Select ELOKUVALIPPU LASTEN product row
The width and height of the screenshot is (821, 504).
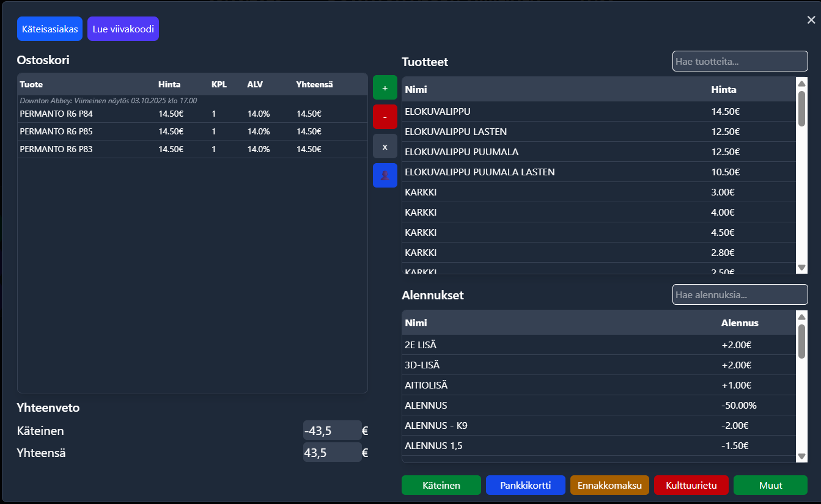pos(455,132)
